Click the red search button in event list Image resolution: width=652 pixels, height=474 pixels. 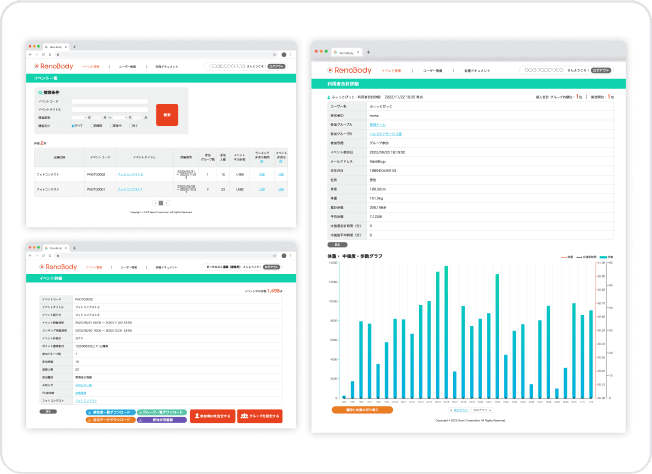click(x=166, y=114)
